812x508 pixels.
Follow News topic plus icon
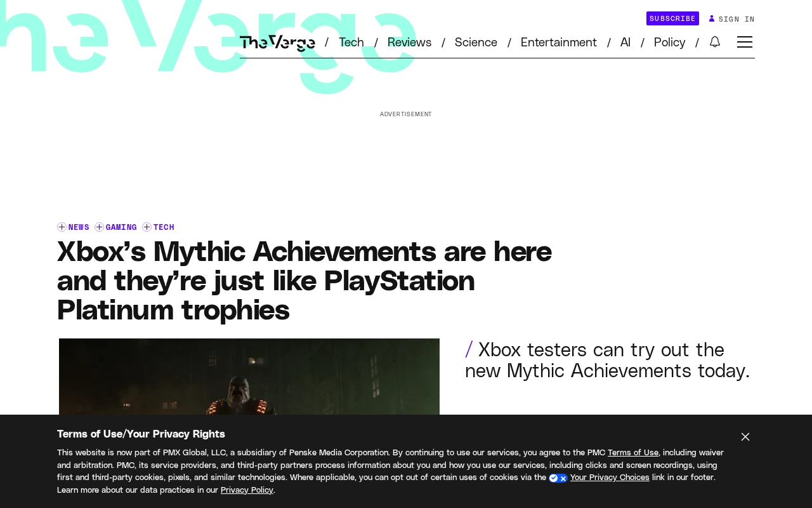62,227
